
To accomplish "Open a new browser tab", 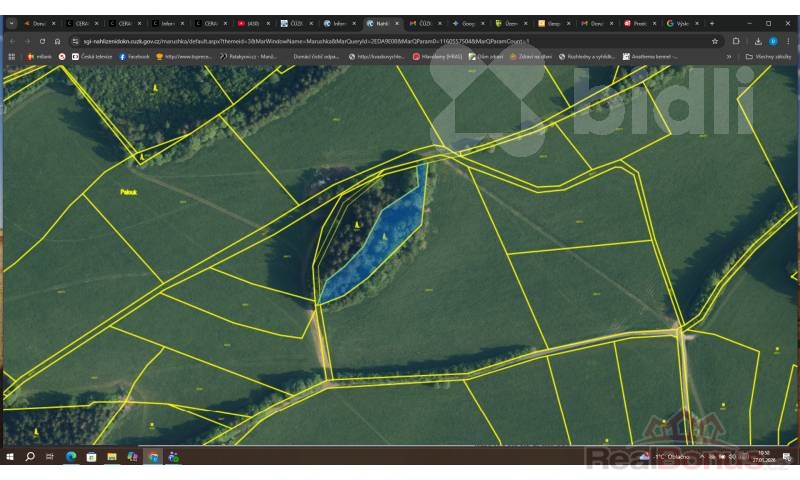I will tap(711, 22).
